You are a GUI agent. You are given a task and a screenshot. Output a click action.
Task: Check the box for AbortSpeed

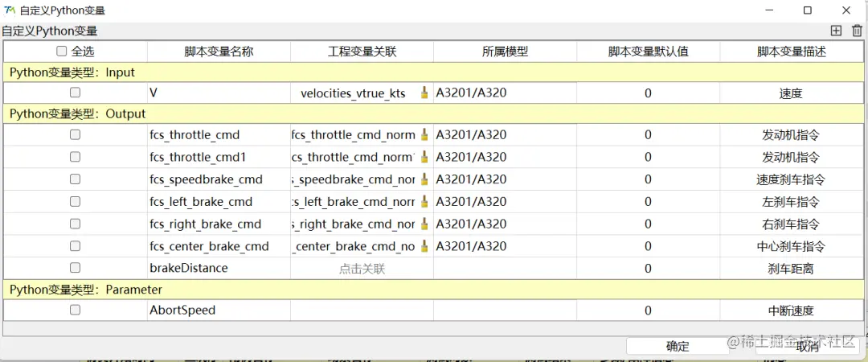click(75, 310)
